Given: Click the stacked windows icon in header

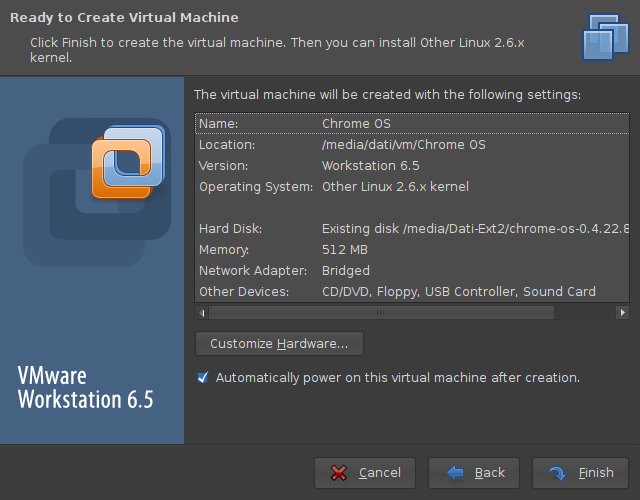Looking at the screenshot, I should pos(606,37).
